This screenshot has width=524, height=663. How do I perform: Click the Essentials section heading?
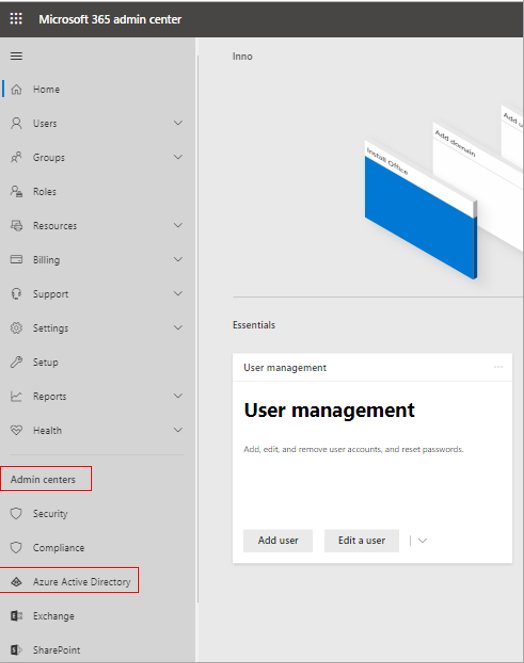coord(254,325)
